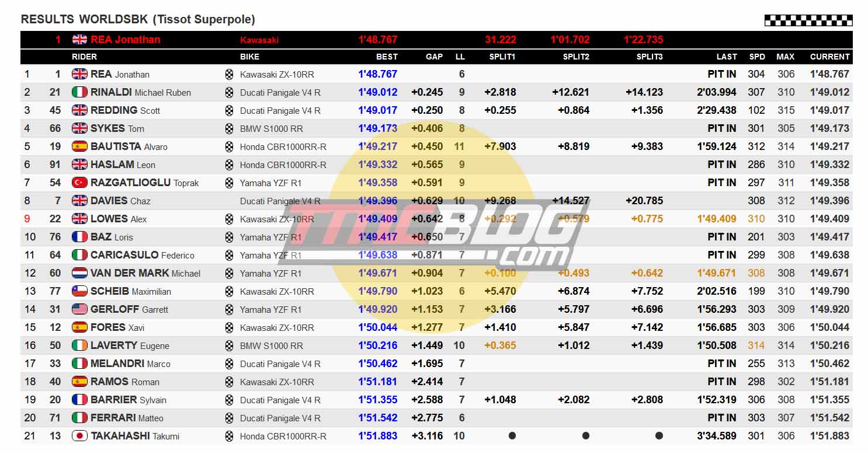The image size is (868, 454).
Task: Click the red "REA Jonathan" leader name
Action: (x=125, y=40)
